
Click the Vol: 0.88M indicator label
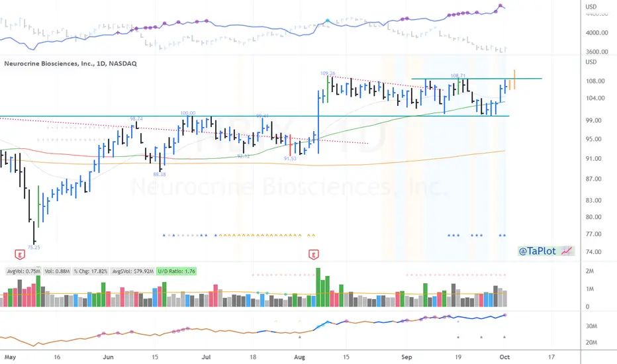coord(57,271)
